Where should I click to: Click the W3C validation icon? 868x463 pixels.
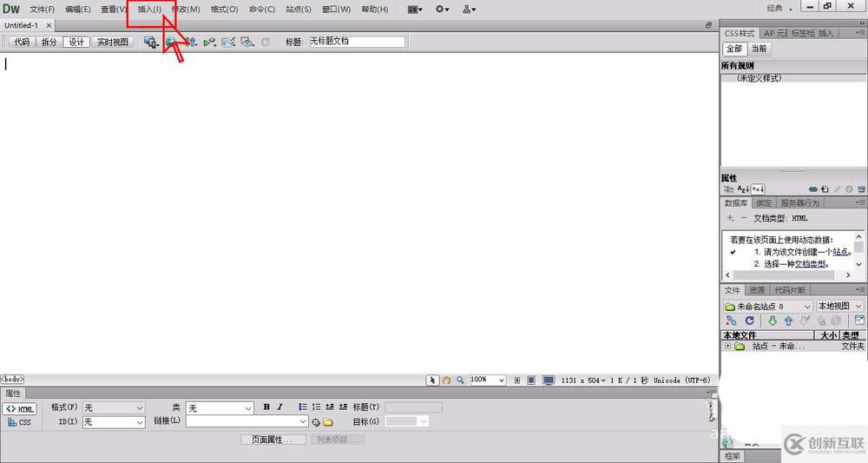[x=209, y=42]
